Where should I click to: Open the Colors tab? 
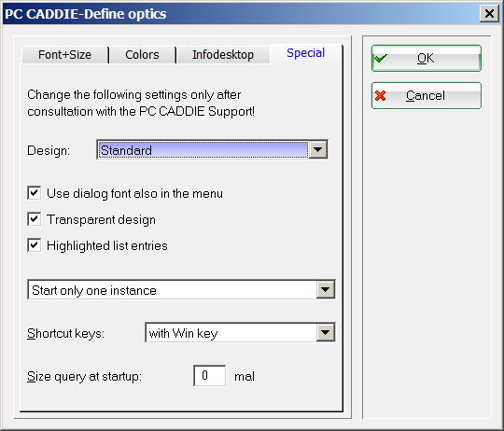pyautogui.click(x=142, y=55)
